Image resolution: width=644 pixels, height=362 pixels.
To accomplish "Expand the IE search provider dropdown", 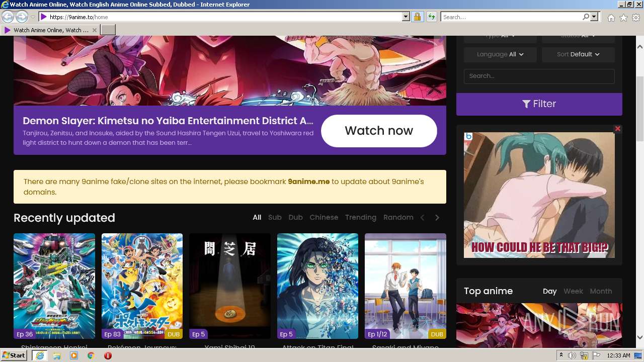I will tap(594, 17).
